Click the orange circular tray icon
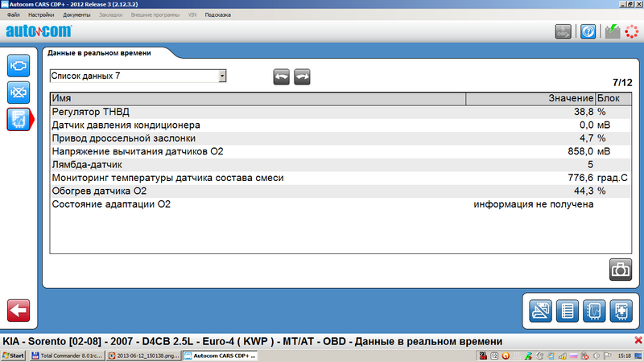Image resolution: width=644 pixels, height=362 pixels. (506, 356)
